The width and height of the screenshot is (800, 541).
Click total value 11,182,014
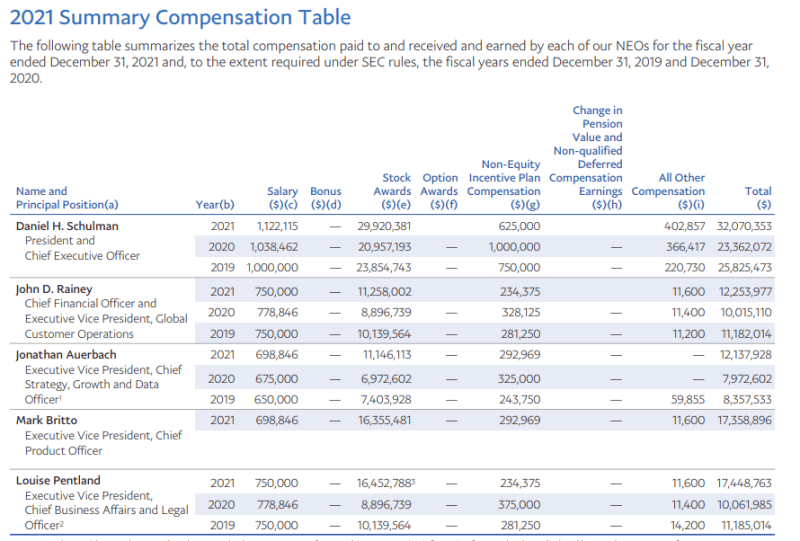[x=746, y=334]
